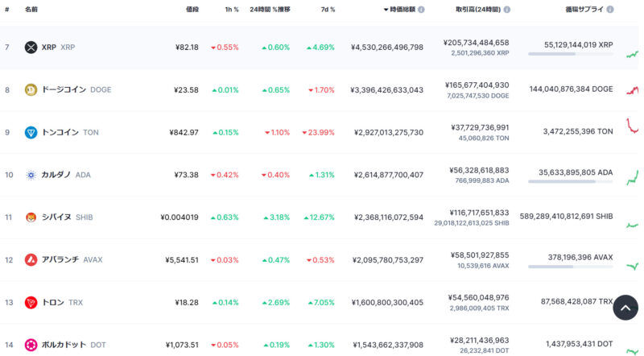
Task: Click TRX 24h change 2.69%
Action: point(276,303)
